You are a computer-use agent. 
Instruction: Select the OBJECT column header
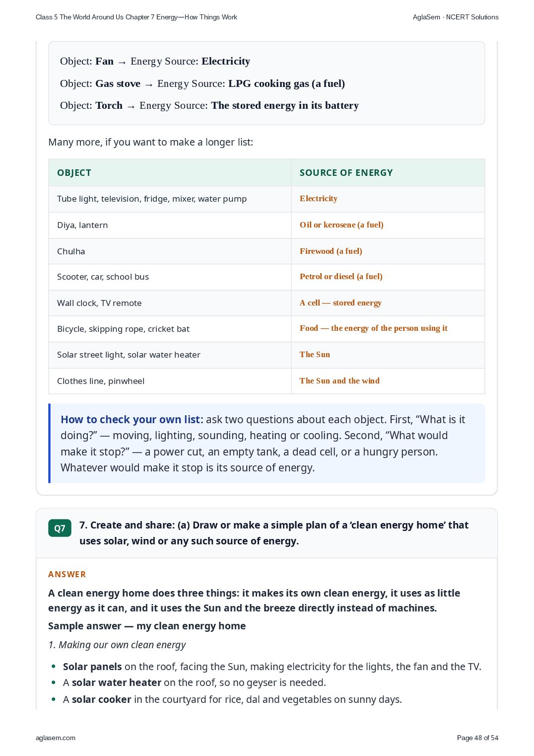(x=74, y=172)
